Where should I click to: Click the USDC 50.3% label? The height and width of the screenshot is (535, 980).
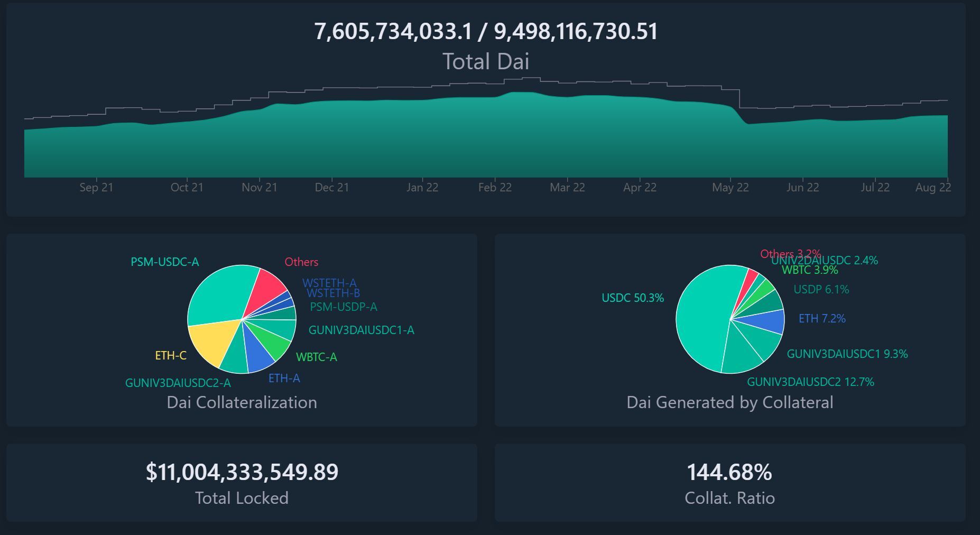[x=633, y=298]
